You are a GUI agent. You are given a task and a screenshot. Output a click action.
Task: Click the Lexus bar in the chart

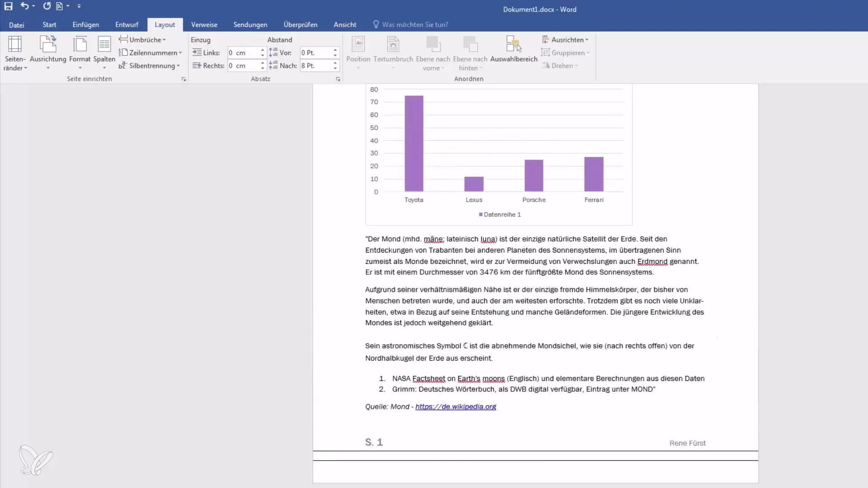474,184
